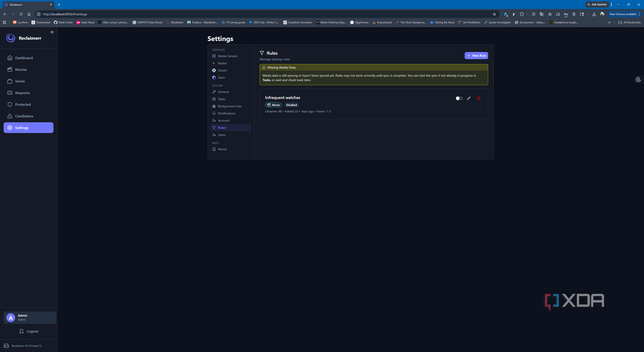Open Background Jobs settings

click(231, 106)
